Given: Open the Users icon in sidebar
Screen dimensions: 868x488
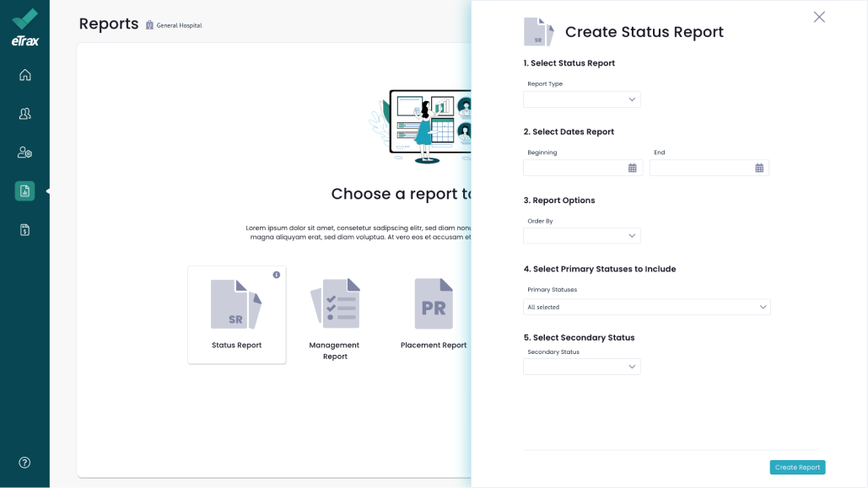Looking at the screenshot, I should coord(24,114).
